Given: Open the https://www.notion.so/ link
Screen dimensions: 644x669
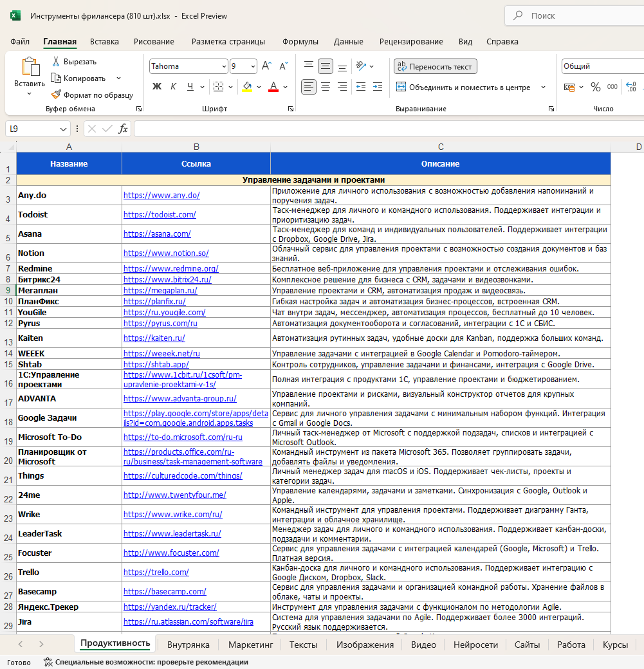Looking at the screenshot, I should coord(166,253).
